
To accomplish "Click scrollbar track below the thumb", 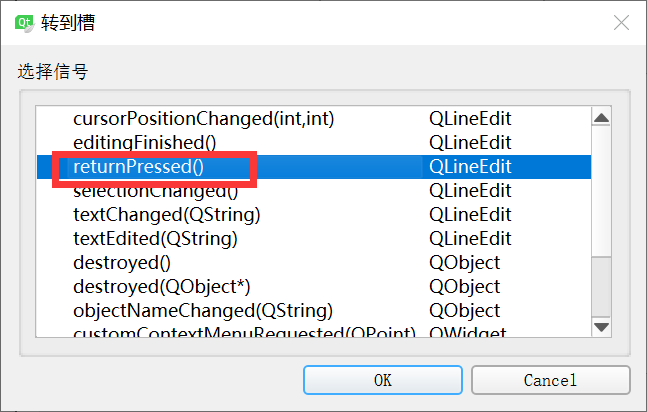I will coord(601,286).
